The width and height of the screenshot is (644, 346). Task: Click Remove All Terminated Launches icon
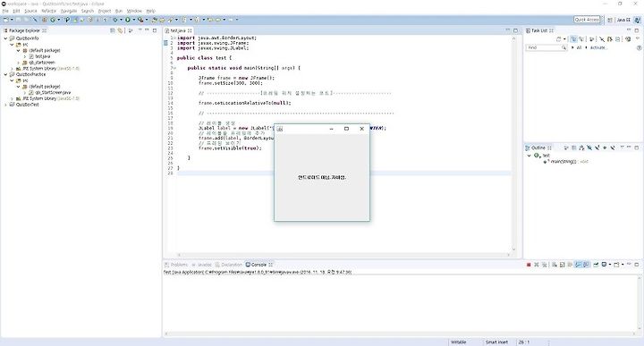tap(544, 265)
